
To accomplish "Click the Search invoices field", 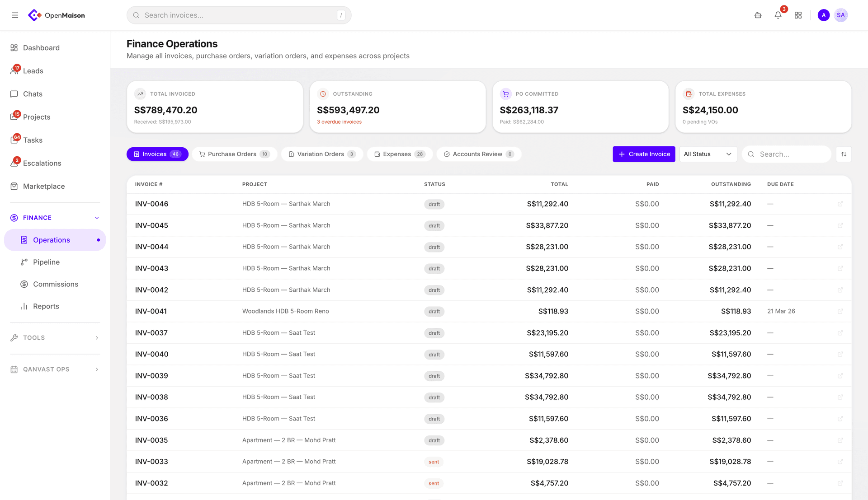I will (239, 15).
